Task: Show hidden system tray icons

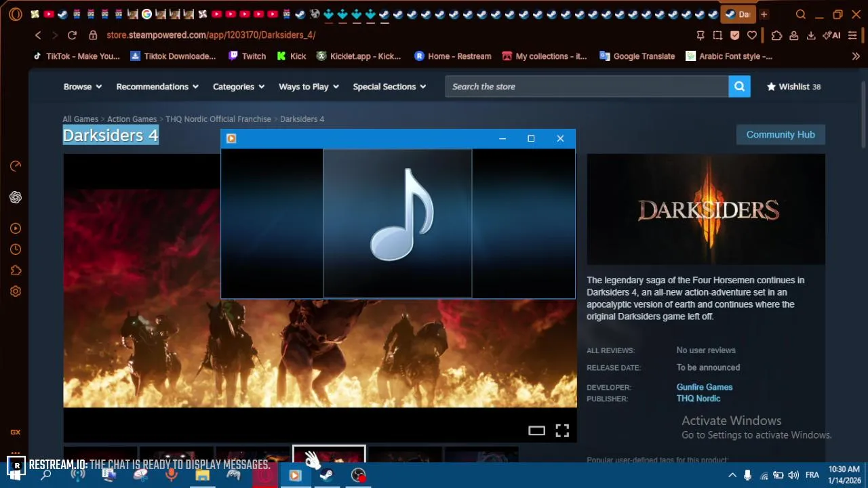Action: tap(732, 475)
